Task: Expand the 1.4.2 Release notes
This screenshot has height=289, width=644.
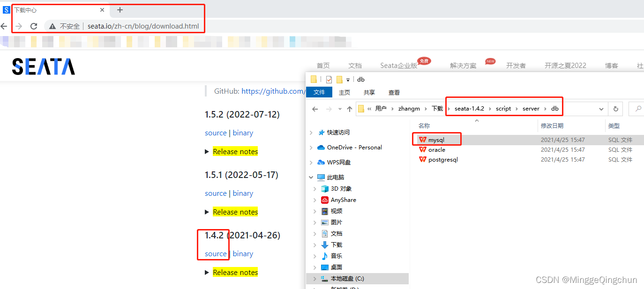Action: tap(235, 273)
